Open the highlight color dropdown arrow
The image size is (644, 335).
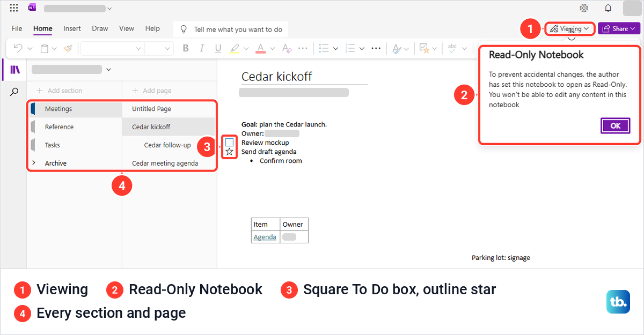[x=246, y=49]
